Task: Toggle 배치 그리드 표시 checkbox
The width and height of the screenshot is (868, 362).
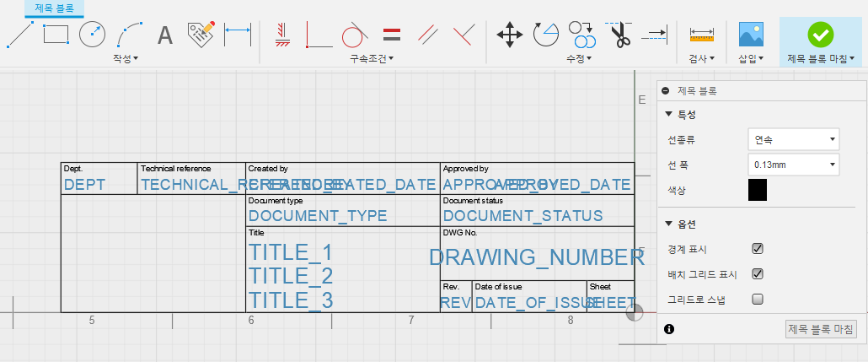Action: coord(758,274)
